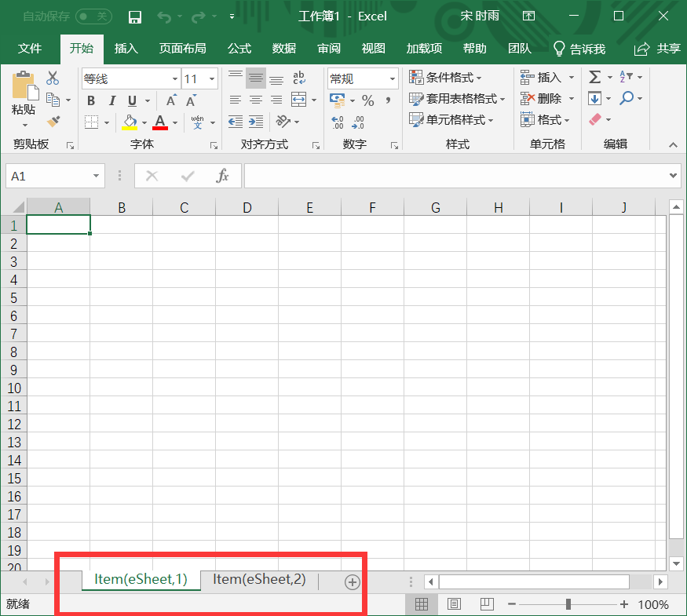Click the percent style icon
This screenshot has width=687, height=616.
[367, 100]
